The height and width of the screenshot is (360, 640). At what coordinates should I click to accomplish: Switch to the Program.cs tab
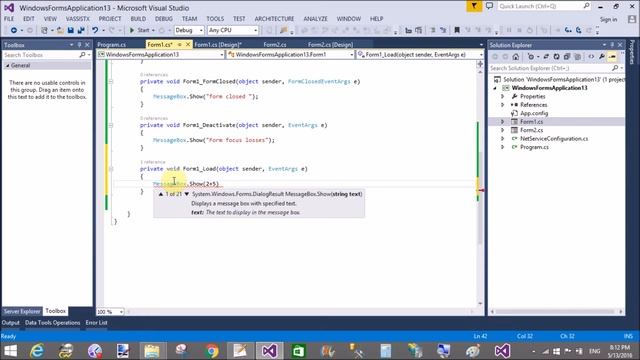pyautogui.click(x=112, y=44)
